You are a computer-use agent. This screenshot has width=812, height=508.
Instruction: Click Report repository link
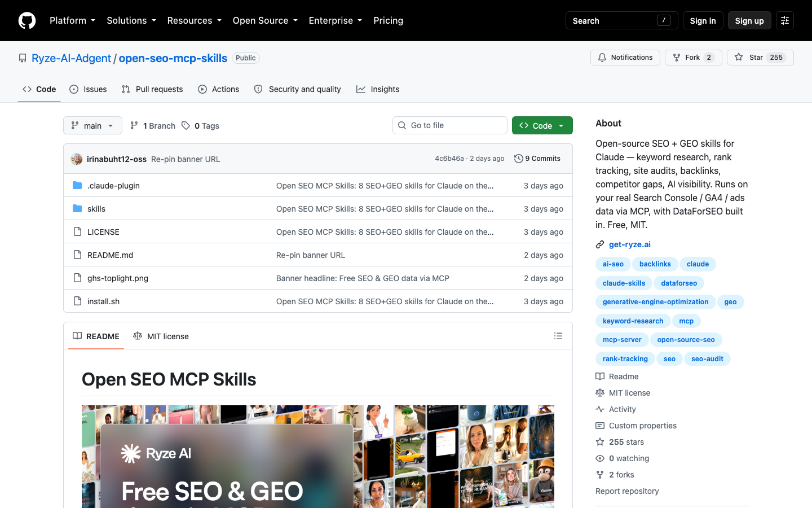[627, 491]
